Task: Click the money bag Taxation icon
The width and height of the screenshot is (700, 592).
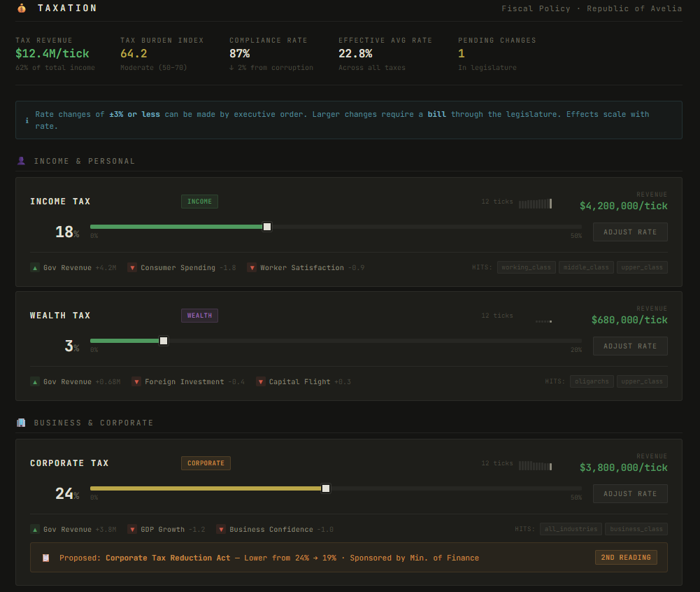Action: [22, 8]
